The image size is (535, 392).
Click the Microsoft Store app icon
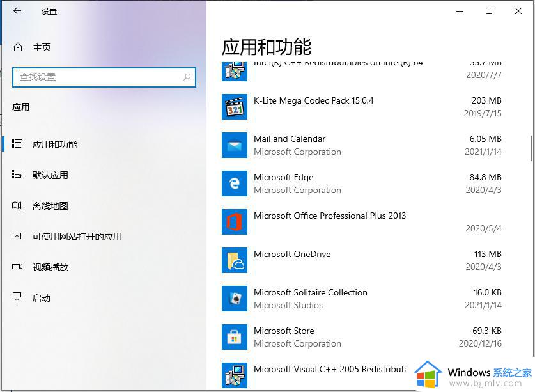click(235, 337)
